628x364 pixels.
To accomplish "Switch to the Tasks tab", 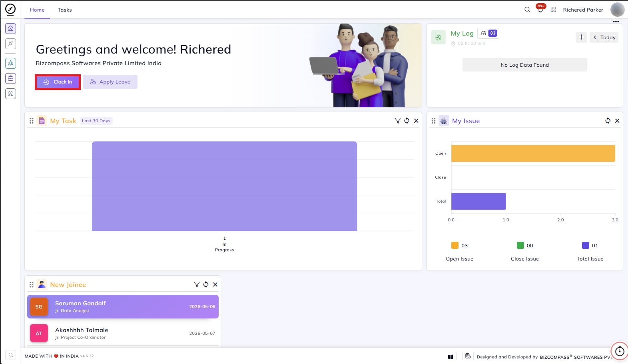I will click(65, 10).
